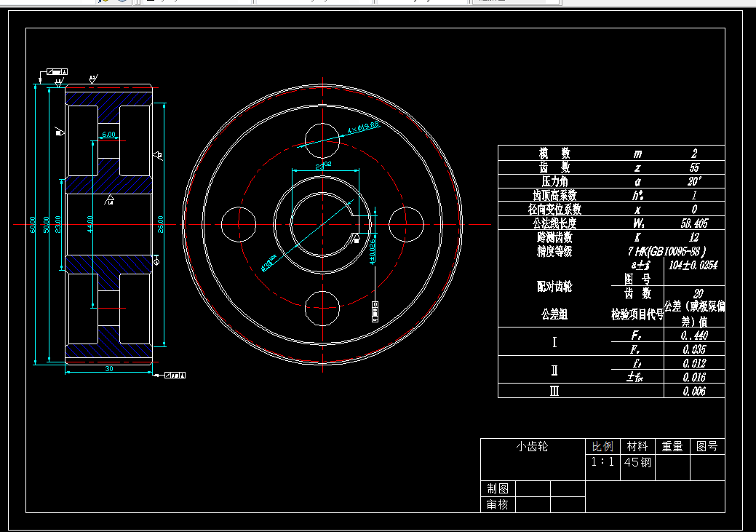Select the 44.00 vertical dimension

[89, 225]
